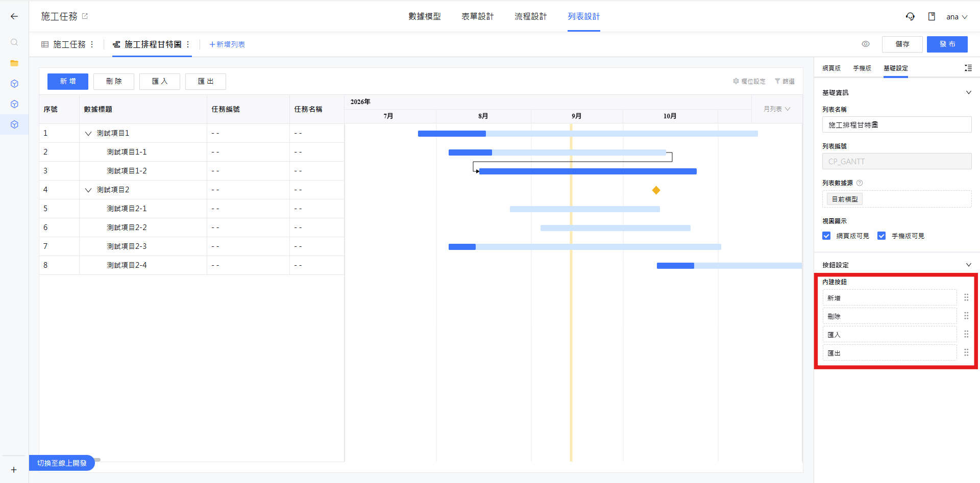This screenshot has height=483, width=980.
Task: Click help icon beside 列表數據源
Action: 860,183
